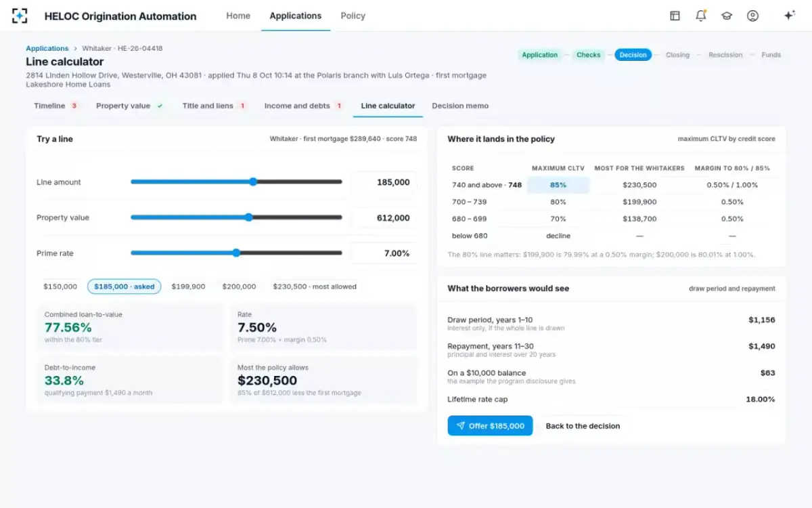Image resolution: width=812 pixels, height=508 pixels.
Task: Click the Decision stage pill
Action: click(x=633, y=55)
